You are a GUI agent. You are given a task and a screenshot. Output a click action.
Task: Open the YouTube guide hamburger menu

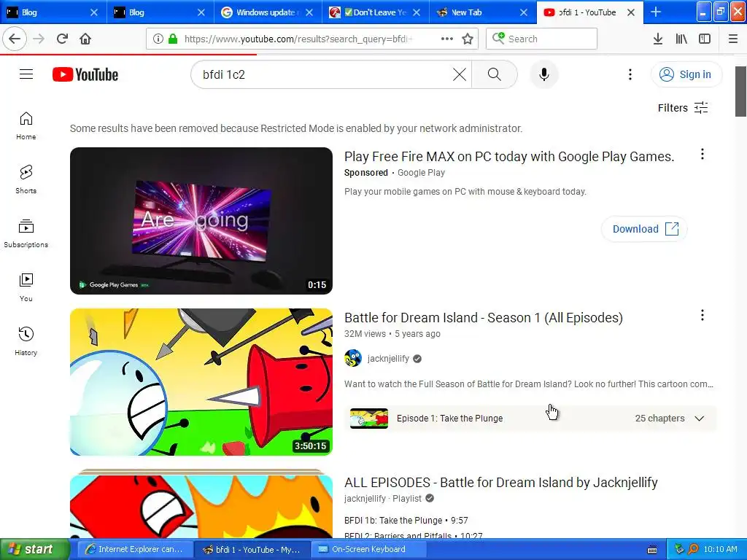tap(26, 74)
